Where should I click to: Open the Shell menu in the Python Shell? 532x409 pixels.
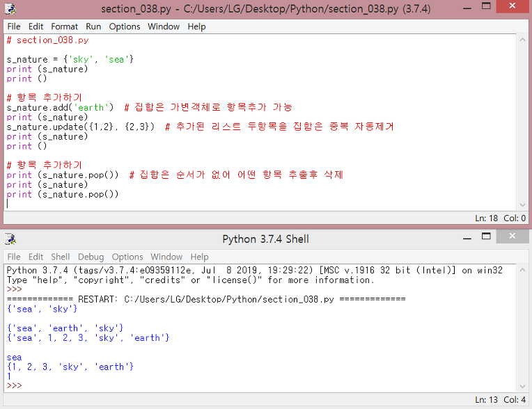pyautogui.click(x=61, y=257)
